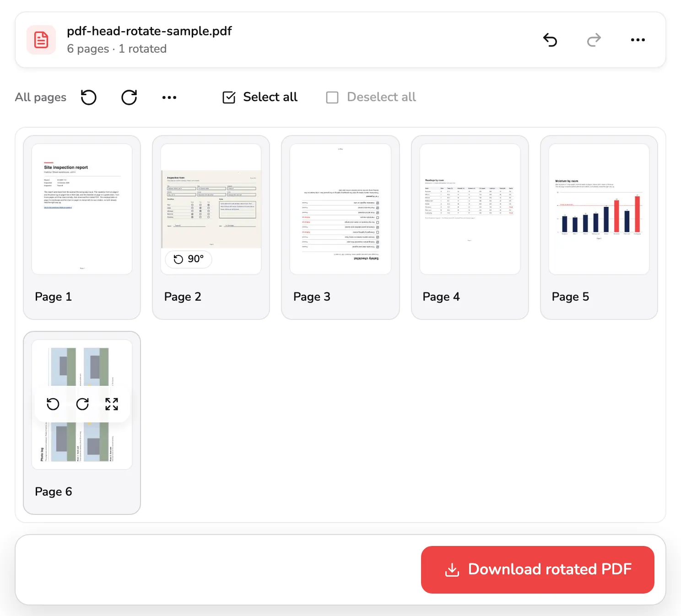The height and width of the screenshot is (616, 681).
Task: Click the 'Page 6' label
Action: (x=54, y=492)
